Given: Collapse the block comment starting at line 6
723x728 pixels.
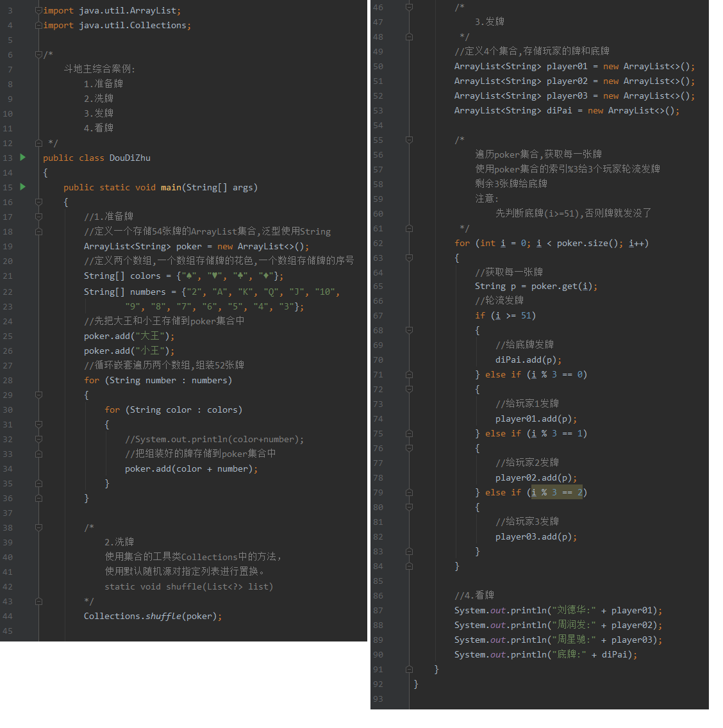Looking at the screenshot, I should [38, 54].
